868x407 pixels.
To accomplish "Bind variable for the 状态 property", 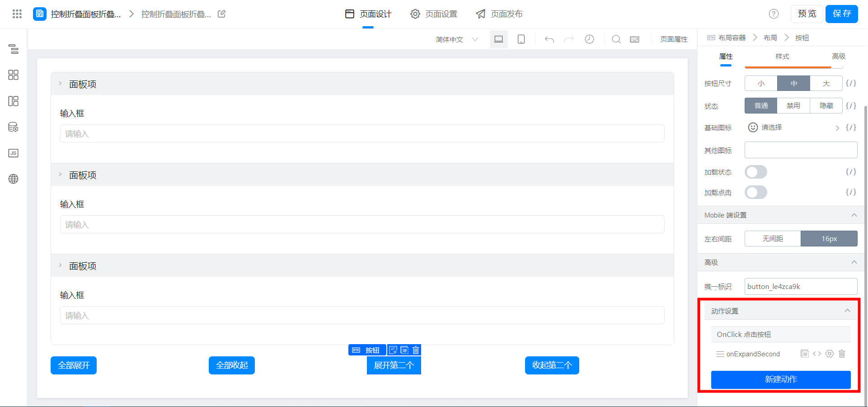I will pos(851,105).
